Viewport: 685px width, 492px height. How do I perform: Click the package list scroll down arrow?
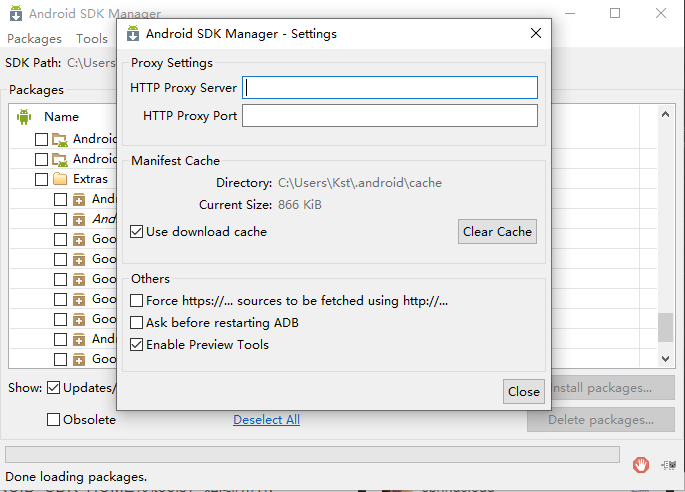[665, 359]
